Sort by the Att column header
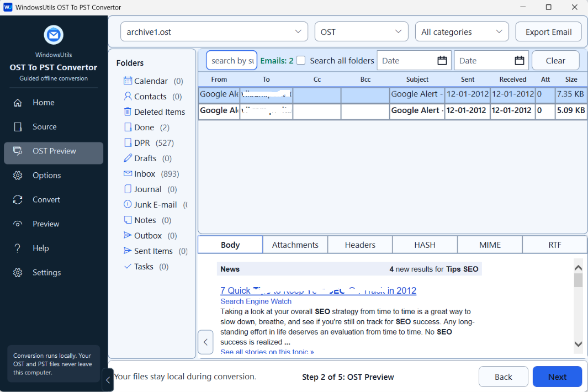Image resolution: width=588 pixels, height=392 pixels. [545, 79]
